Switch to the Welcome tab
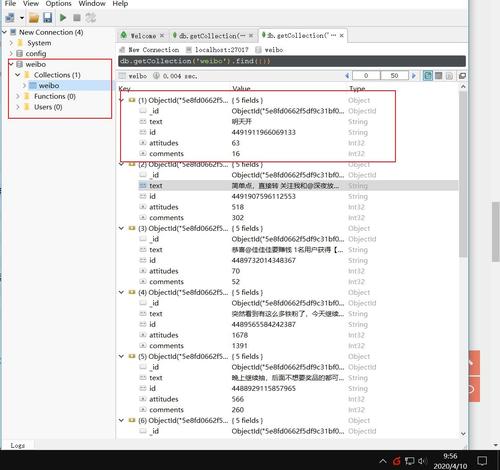This screenshot has width=500, height=470. 143,36
